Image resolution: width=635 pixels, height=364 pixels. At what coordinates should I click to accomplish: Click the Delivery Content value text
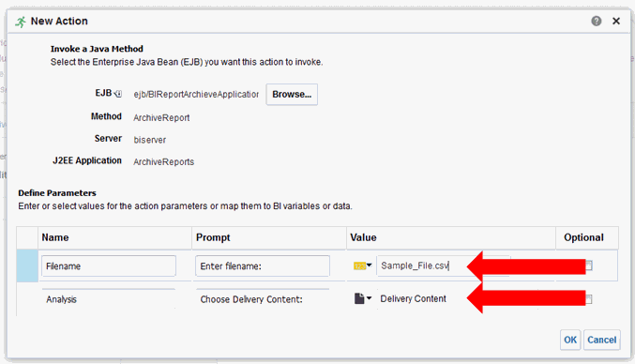[x=413, y=299]
